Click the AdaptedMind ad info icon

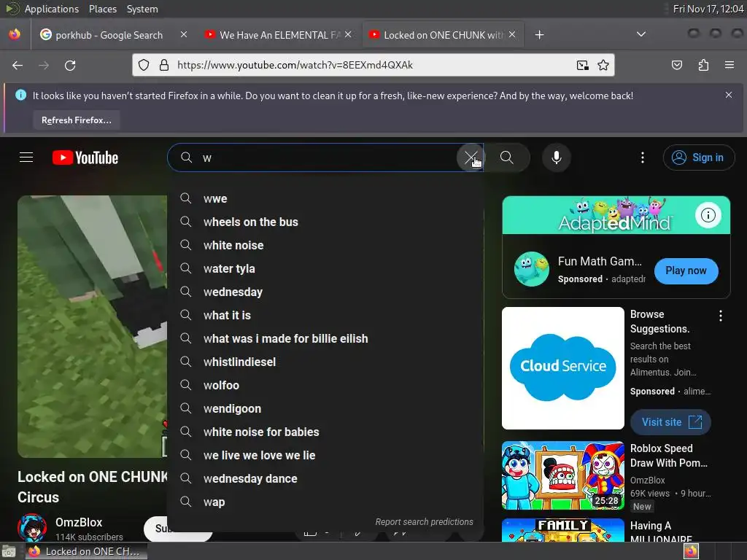point(708,215)
